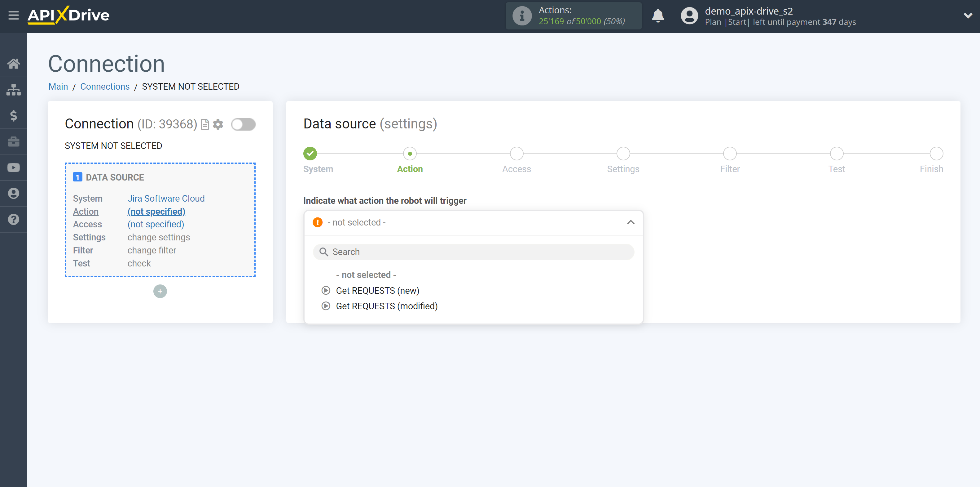Click the add new data source plus button
The image size is (980, 487).
[x=160, y=290]
